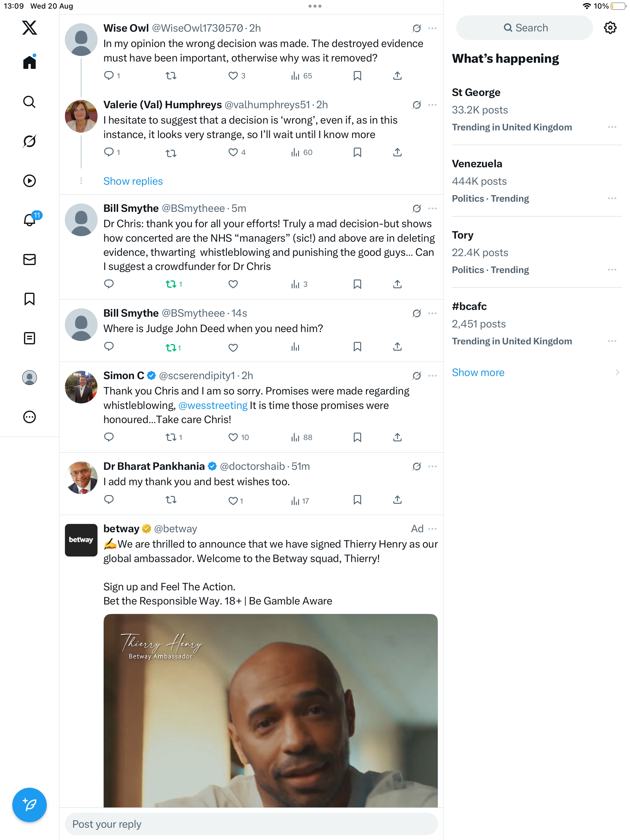
Task: Open the @wesstreeting mention link
Action: [213, 405]
